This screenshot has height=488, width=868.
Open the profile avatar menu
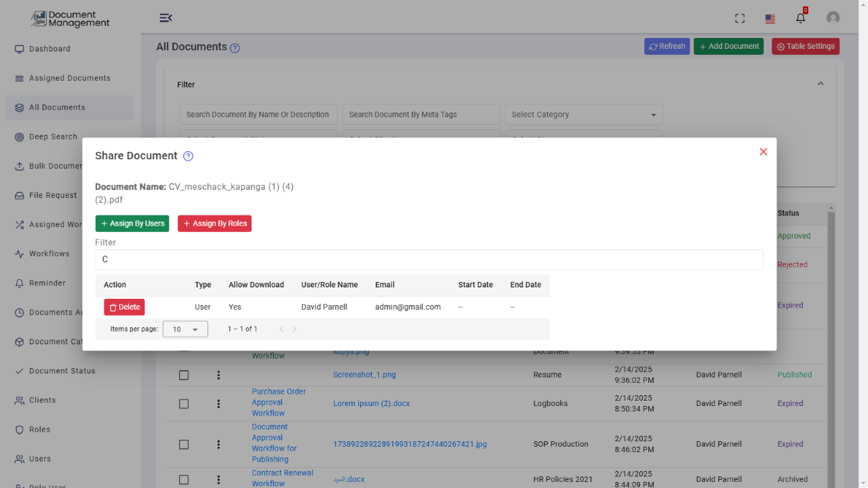click(833, 18)
